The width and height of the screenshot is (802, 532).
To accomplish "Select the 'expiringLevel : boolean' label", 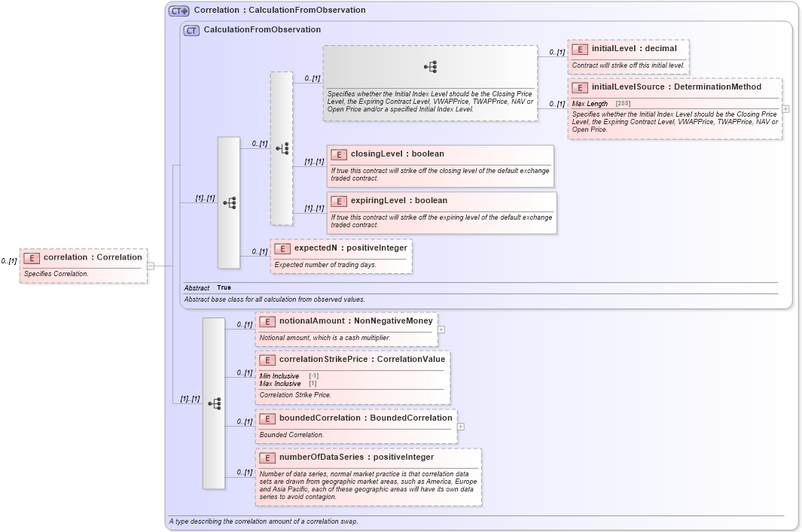I will (x=399, y=200).
